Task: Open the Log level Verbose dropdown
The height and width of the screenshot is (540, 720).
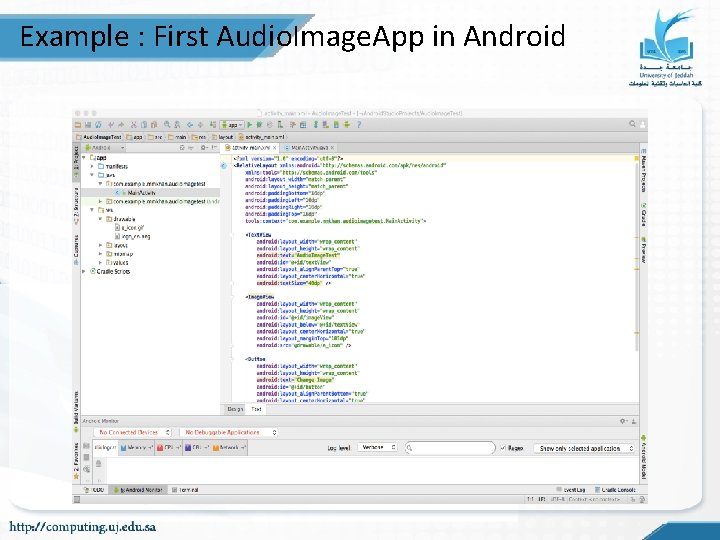Action: coord(377,447)
